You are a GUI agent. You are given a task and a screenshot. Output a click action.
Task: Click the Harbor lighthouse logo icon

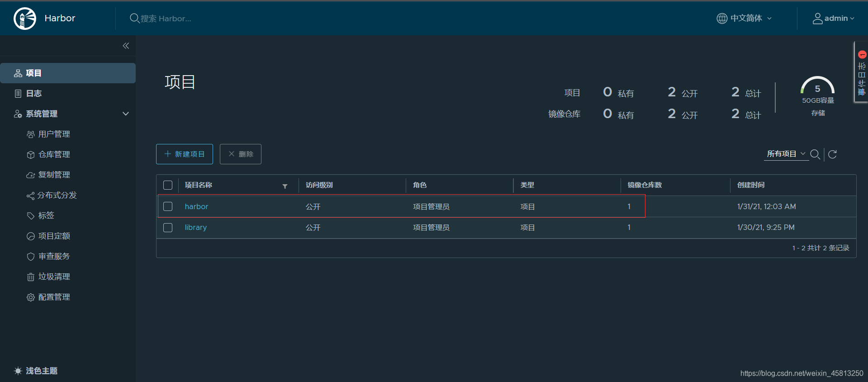coord(25,19)
